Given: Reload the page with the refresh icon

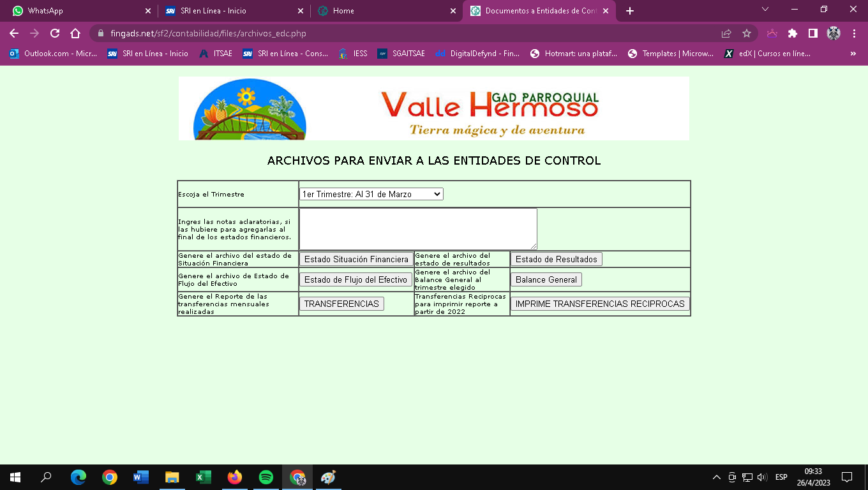Looking at the screenshot, I should tap(55, 33).
